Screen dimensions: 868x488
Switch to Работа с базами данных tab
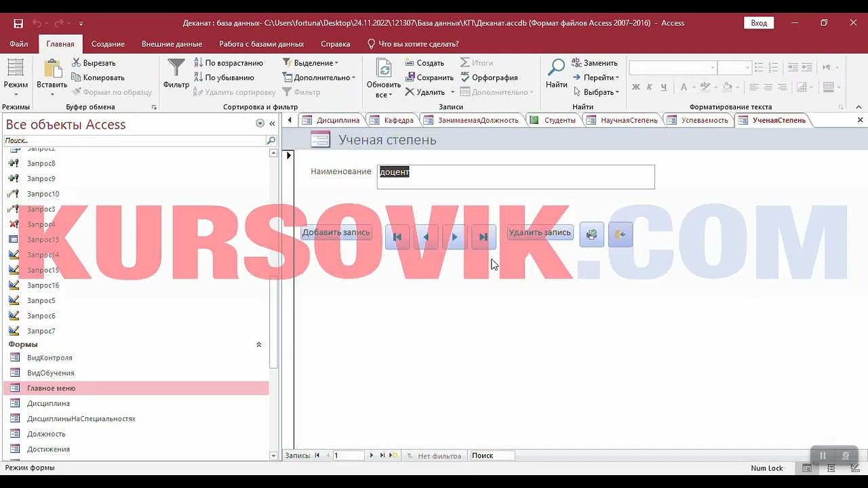(x=261, y=44)
